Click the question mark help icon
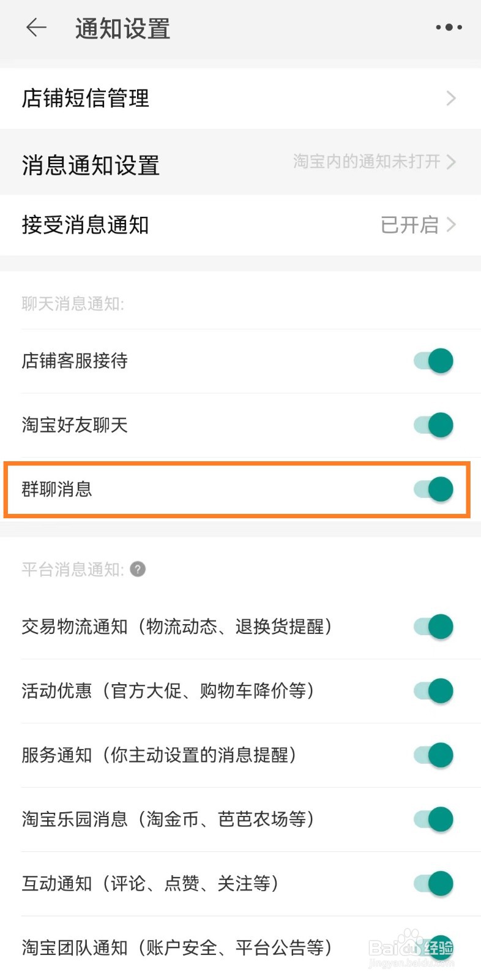481x980 pixels. pyautogui.click(x=138, y=569)
